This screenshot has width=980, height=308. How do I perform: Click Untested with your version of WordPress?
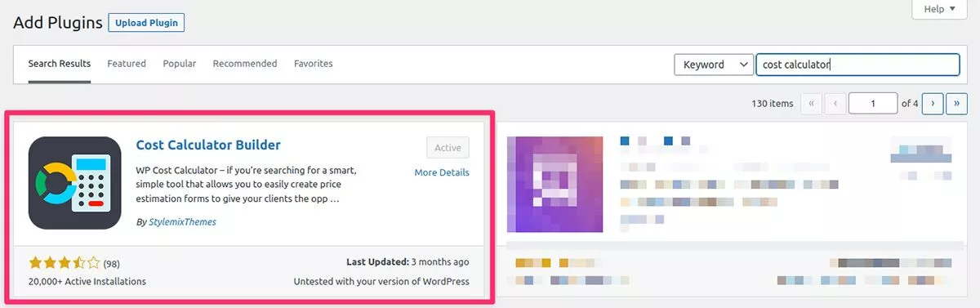coord(381,282)
